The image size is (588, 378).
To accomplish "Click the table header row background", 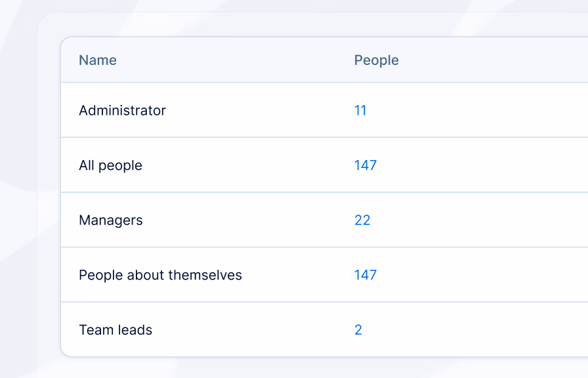I will pyautogui.click(x=488, y=60).
